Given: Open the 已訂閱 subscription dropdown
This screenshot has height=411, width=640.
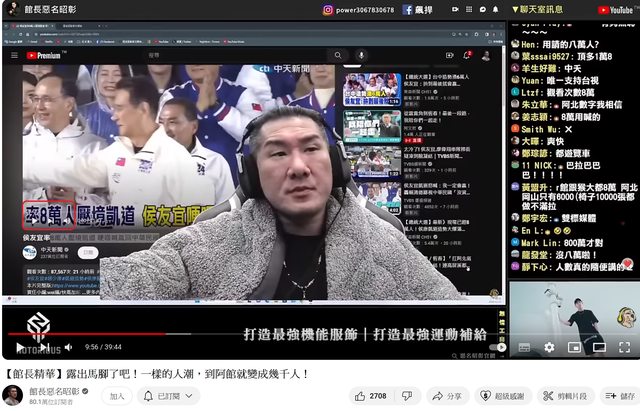Looking at the screenshot, I should tap(168, 396).
